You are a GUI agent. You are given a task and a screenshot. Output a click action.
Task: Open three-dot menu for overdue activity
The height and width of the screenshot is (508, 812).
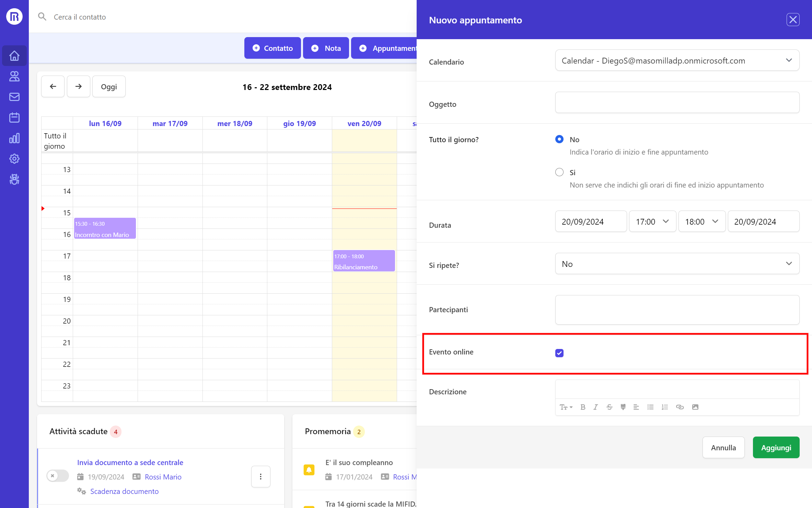point(260,476)
